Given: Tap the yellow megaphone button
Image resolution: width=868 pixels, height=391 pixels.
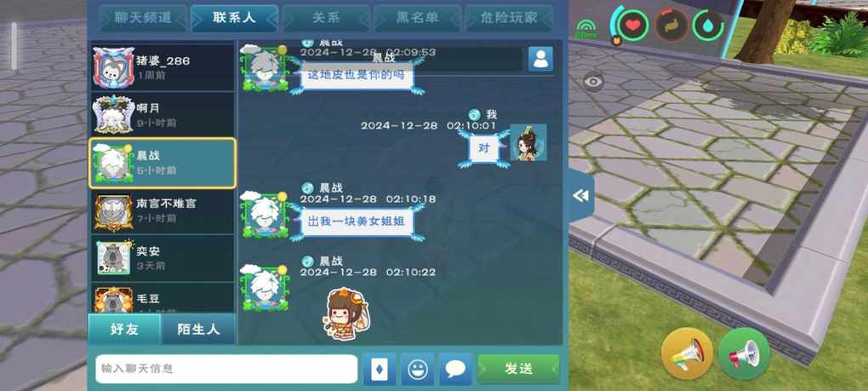Looking at the screenshot, I should [x=687, y=353].
